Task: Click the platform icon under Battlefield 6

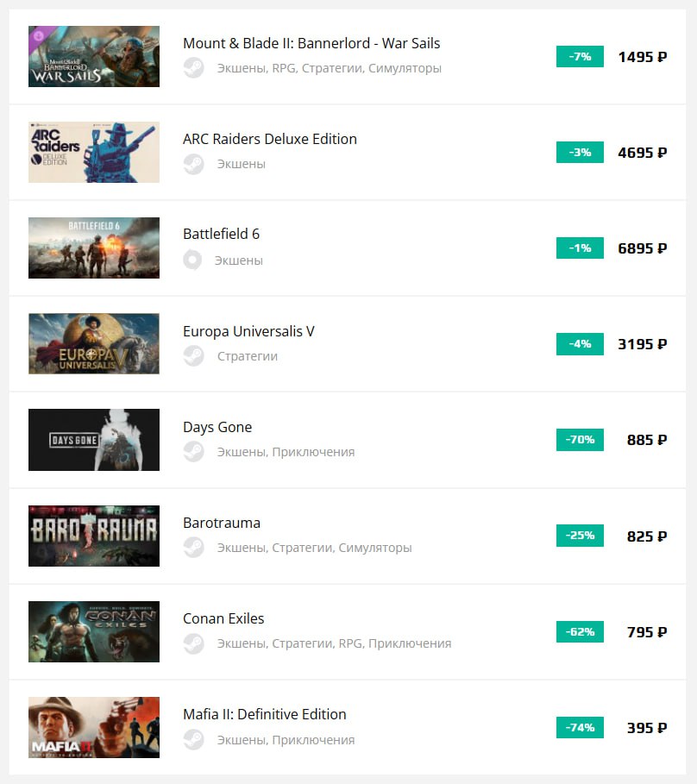Action: (193, 260)
